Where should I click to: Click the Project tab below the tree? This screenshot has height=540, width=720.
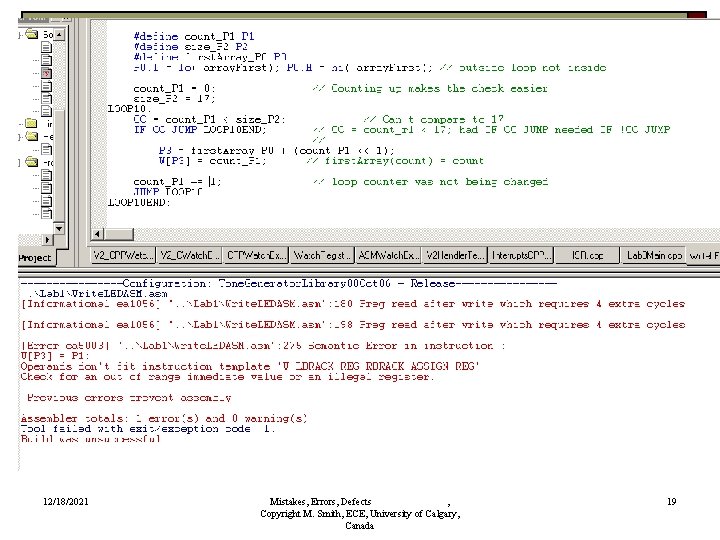pyautogui.click(x=36, y=258)
